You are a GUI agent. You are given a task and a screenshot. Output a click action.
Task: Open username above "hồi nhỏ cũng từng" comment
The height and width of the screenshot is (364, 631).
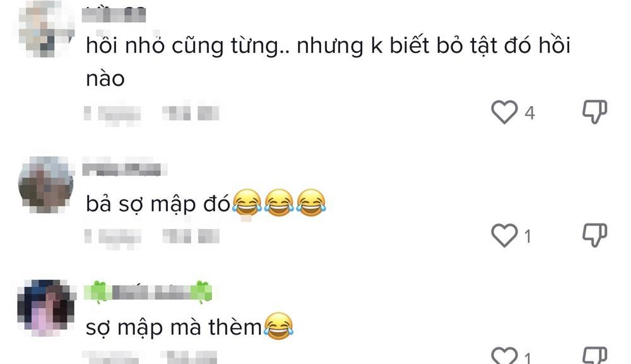(x=114, y=14)
